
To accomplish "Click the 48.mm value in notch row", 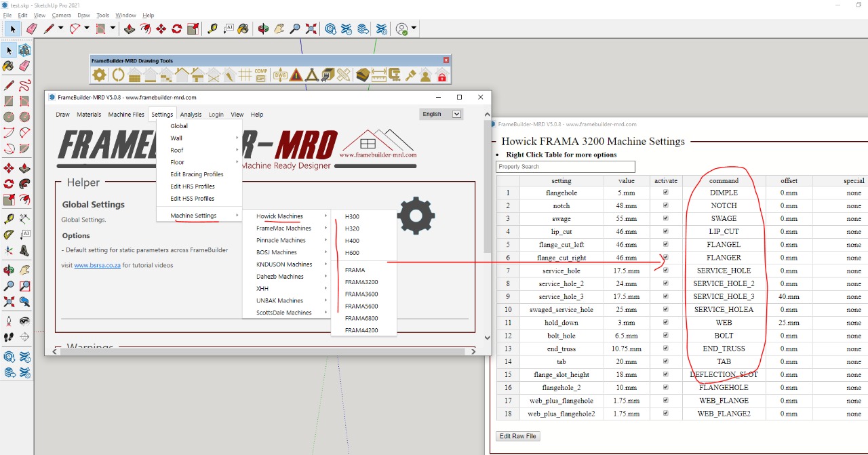I will pyautogui.click(x=627, y=205).
